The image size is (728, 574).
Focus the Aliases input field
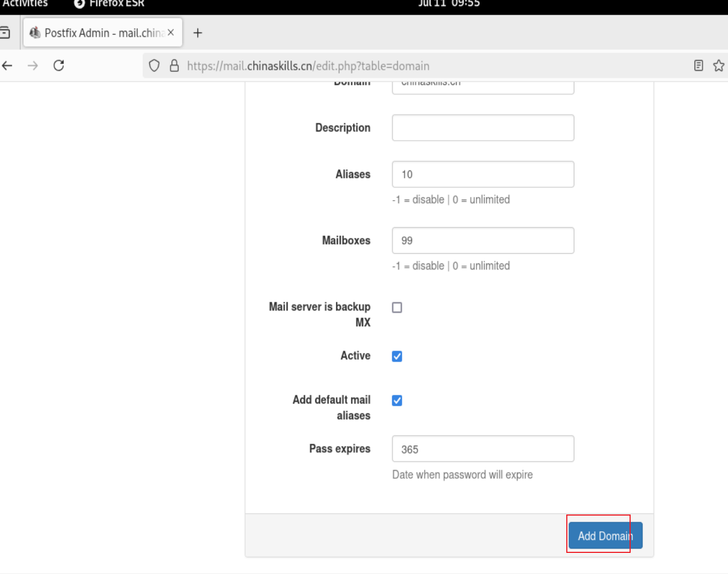483,174
